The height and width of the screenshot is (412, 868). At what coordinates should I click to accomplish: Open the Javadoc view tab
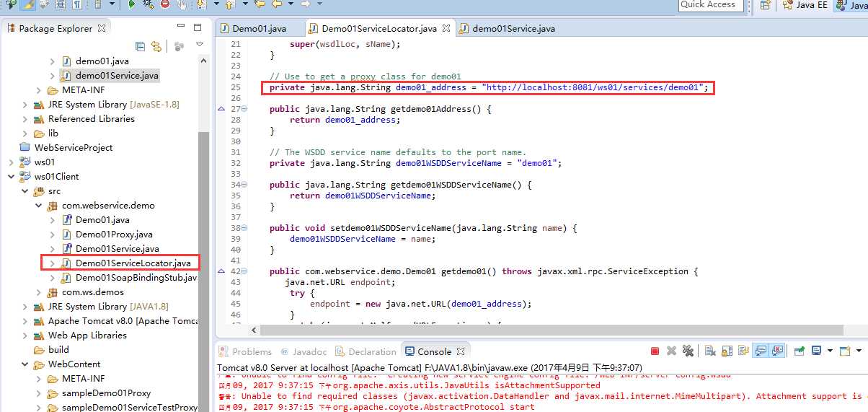coord(304,351)
